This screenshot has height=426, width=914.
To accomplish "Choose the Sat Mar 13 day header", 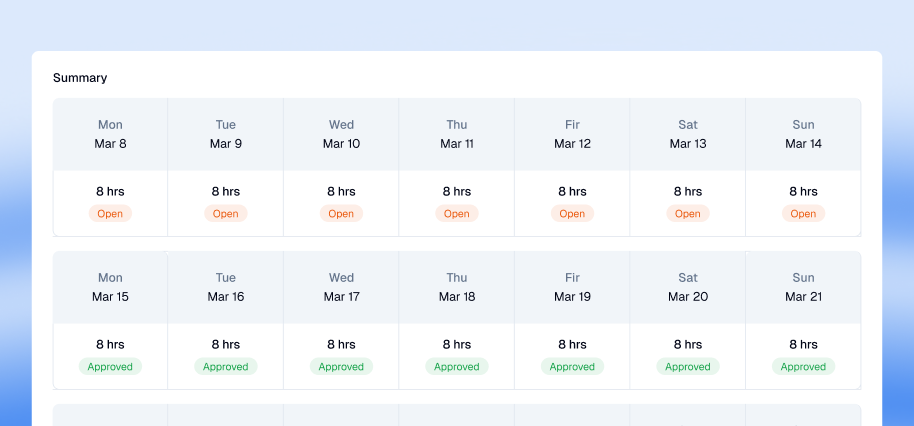I will 688,134.
